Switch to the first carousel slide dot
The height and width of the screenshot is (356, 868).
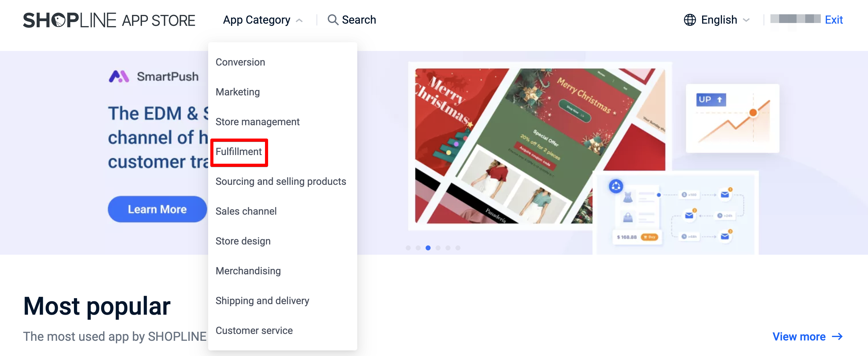pos(408,248)
